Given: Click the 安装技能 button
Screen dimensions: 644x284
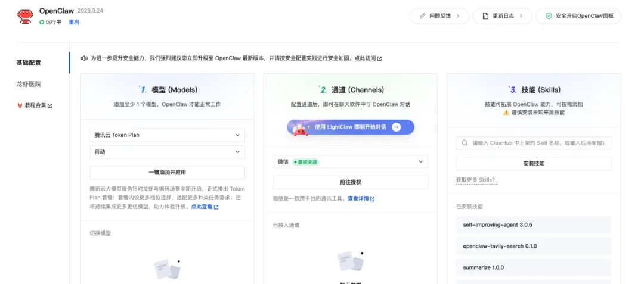Looking at the screenshot, I should point(534,164).
